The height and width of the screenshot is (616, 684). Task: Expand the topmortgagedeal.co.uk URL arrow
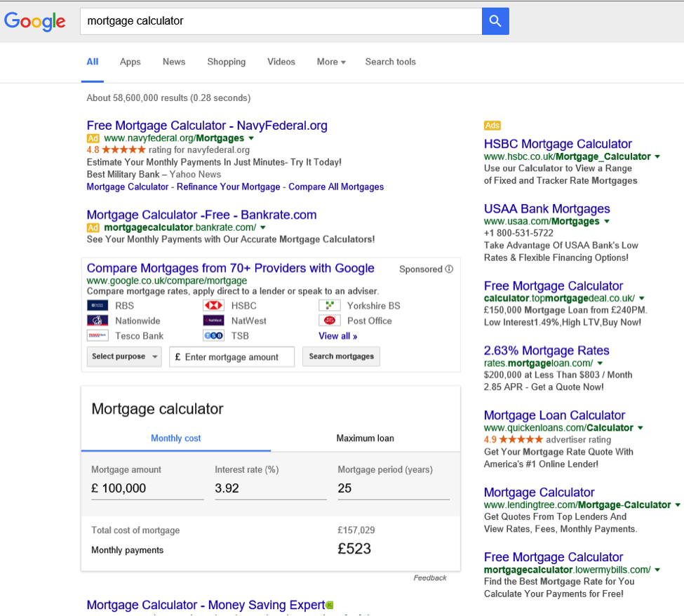pos(642,298)
